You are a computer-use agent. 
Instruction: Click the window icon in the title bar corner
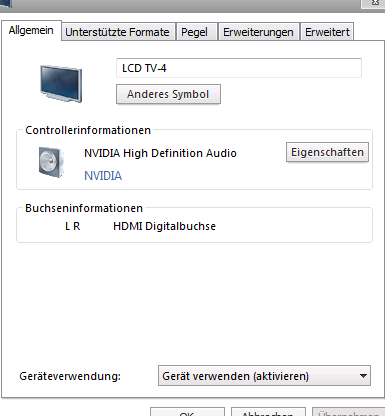point(6,3)
